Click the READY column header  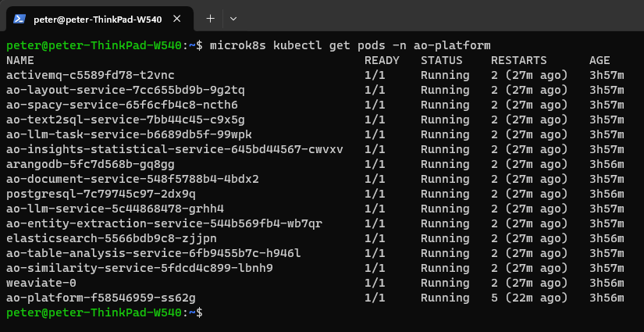click(x=382, y=60)
